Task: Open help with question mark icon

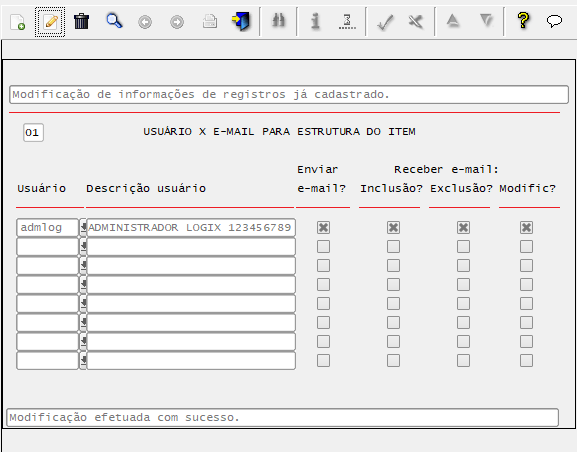Action: point(523,20)
